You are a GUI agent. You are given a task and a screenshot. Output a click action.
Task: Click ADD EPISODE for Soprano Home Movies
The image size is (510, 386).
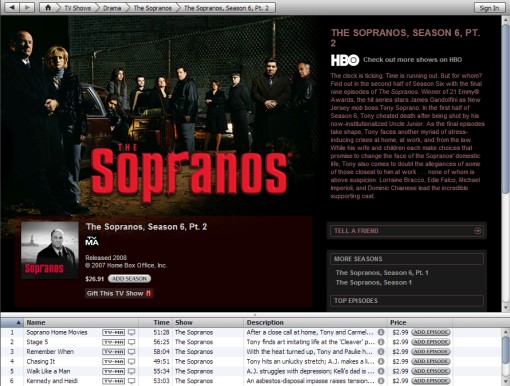[431, 332]
